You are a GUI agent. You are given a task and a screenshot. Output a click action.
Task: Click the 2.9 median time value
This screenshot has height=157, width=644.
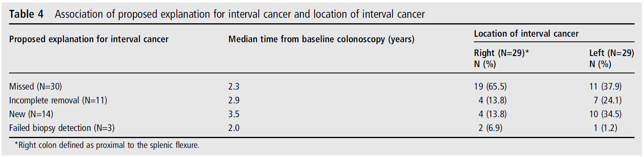[x=234, y=100]
